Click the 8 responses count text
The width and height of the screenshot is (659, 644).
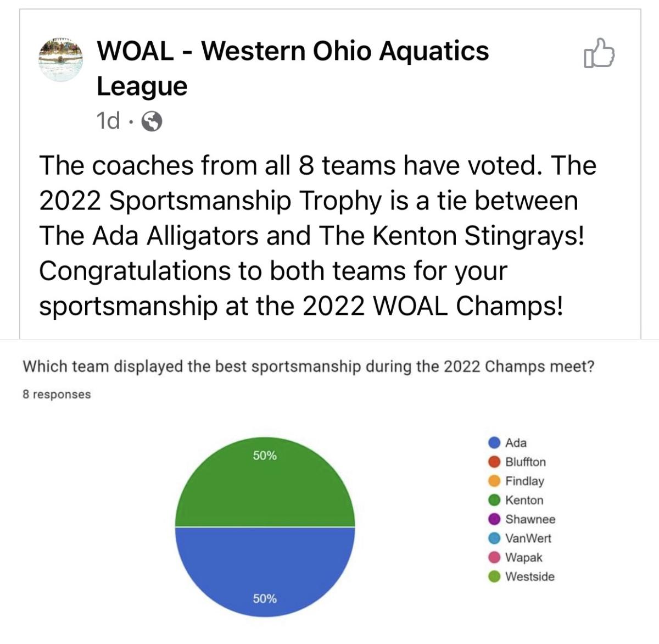point(57,395)
